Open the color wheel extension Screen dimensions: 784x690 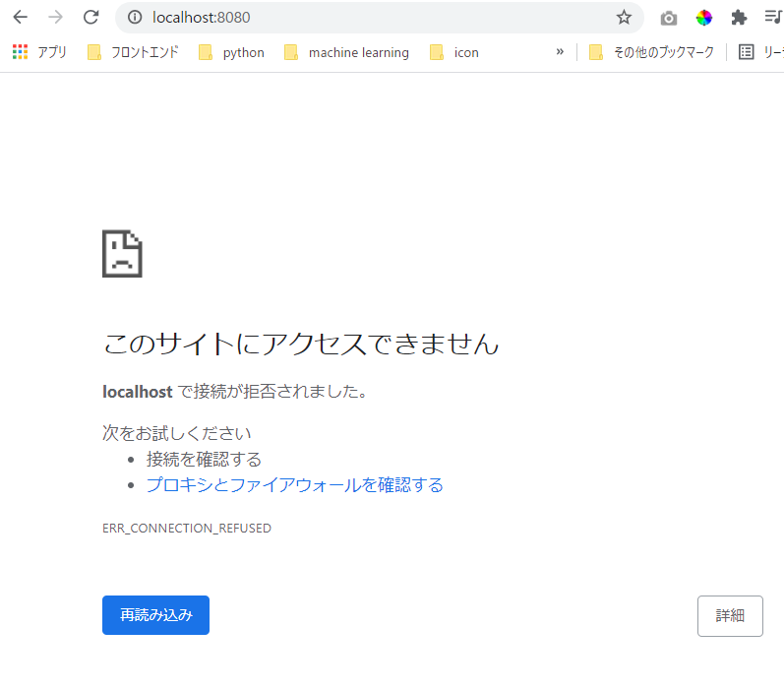pos(703,18)
